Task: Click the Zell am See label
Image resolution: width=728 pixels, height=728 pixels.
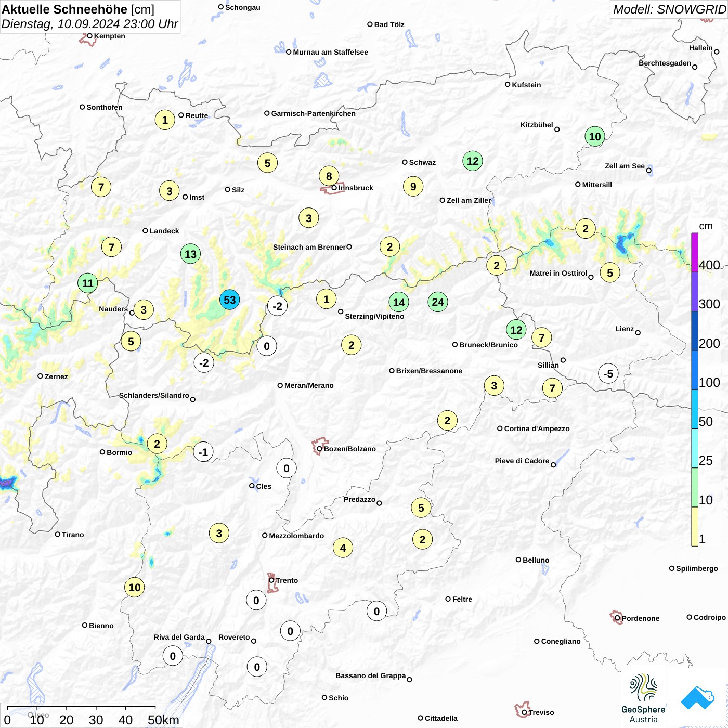Action: 625,166
